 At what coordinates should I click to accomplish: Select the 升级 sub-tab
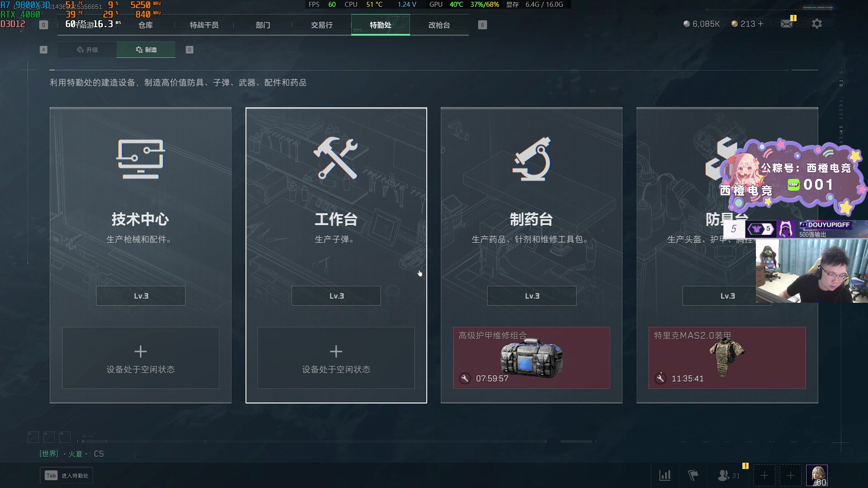tap(87, 50)
